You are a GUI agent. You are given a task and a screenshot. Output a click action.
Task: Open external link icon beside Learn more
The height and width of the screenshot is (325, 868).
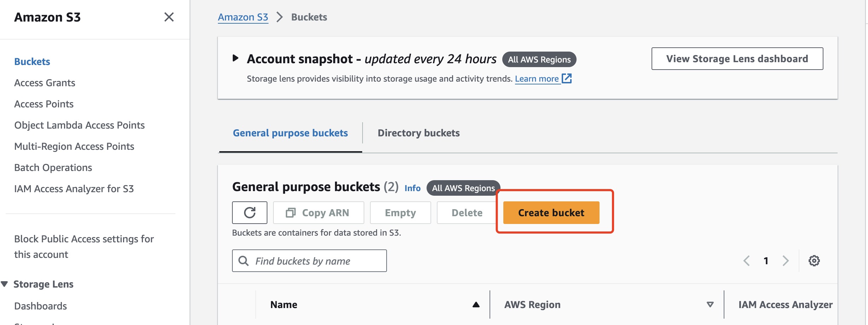(567, 78)
